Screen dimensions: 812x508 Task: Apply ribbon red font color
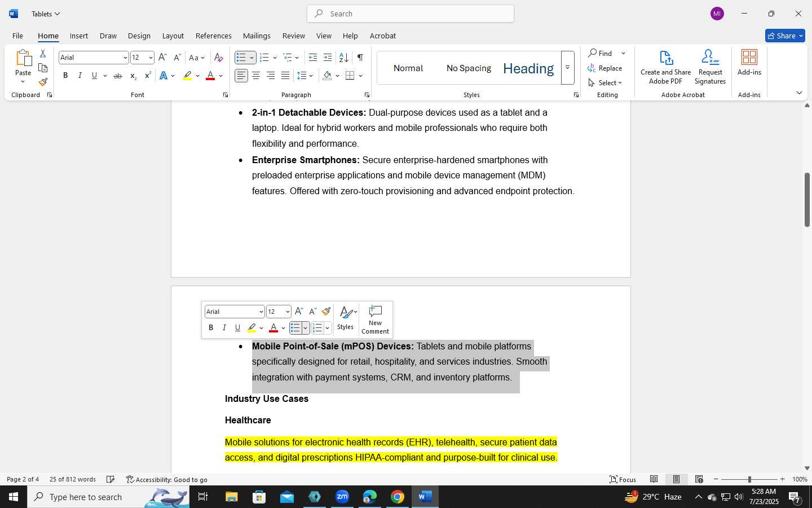[x=210, y=76]
